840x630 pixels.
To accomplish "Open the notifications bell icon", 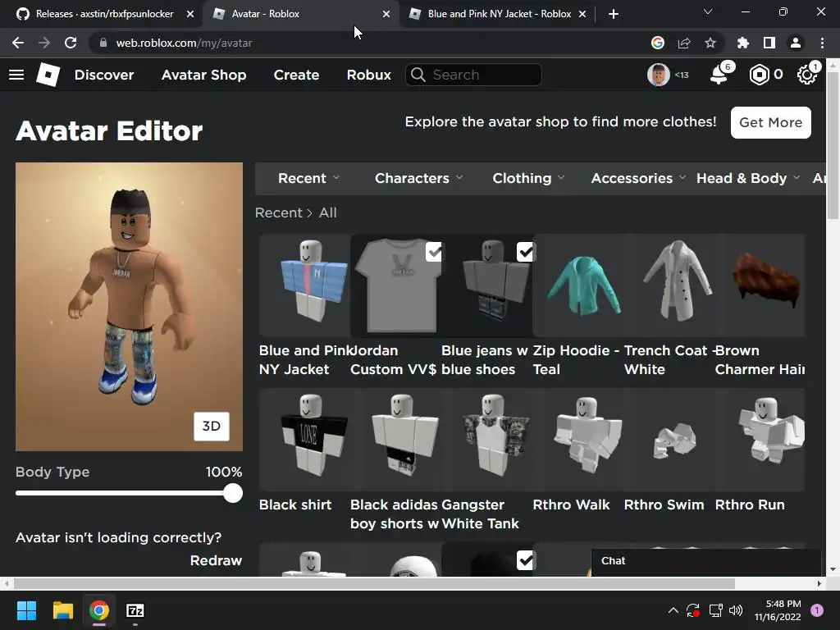I will pyautogui.click(x=719, y=75).
